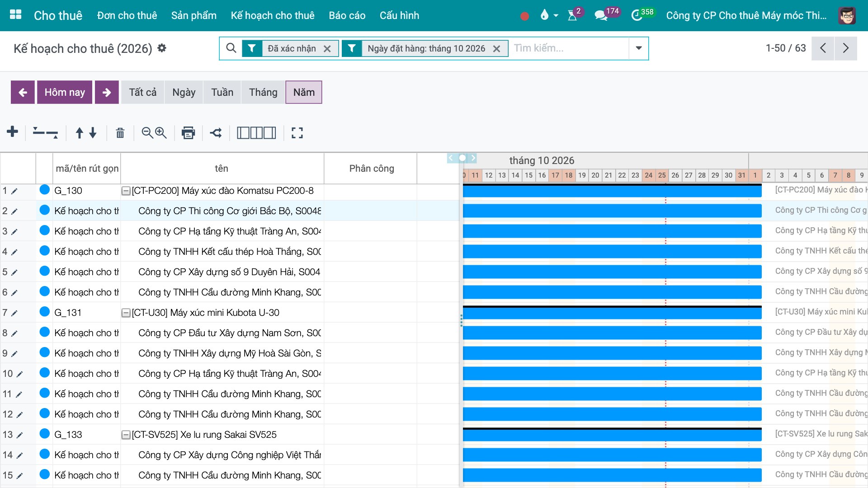Toggle fullscreen mode for Gantt
This screenshot has width=868, height=488.
point(297,133)
